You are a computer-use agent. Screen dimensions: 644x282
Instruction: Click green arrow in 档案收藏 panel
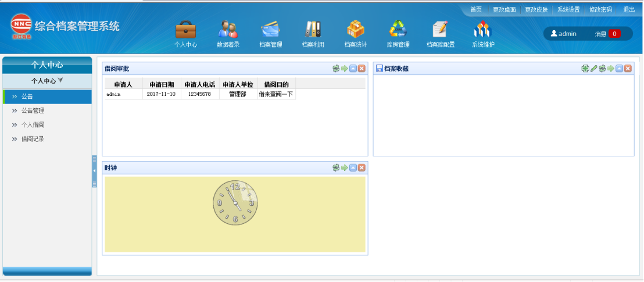point(611,69)
